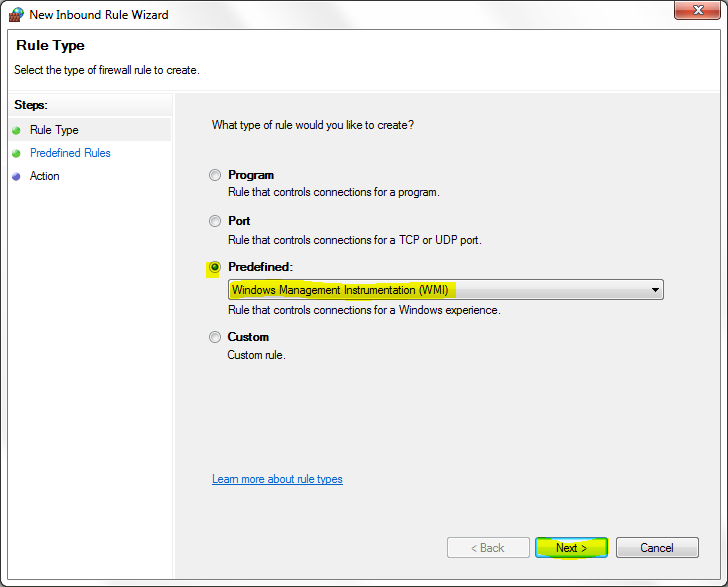The image size is (728, 587).
Task: Click the purple Action step bullet
Action: (x=16, y=177)
